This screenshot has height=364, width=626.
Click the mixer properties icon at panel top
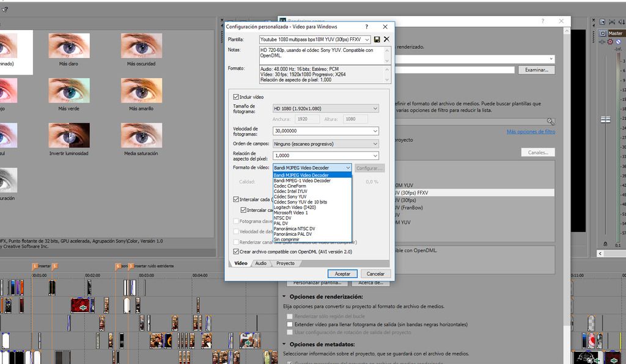(x=602, y=22)
